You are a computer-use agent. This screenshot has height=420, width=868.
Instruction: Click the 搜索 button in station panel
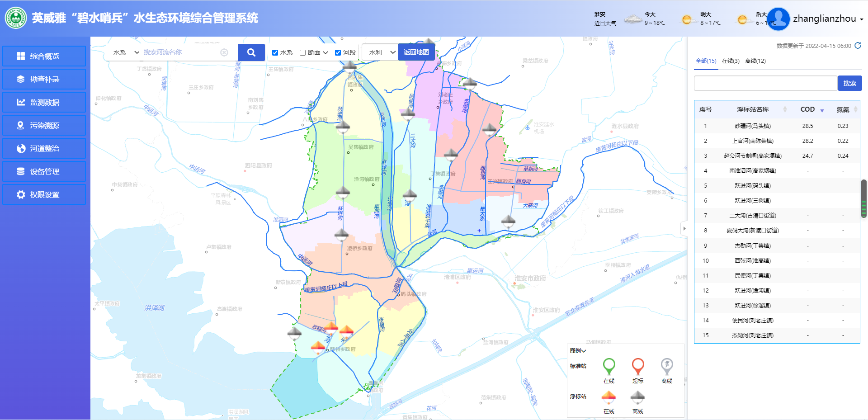click(849, 83)
